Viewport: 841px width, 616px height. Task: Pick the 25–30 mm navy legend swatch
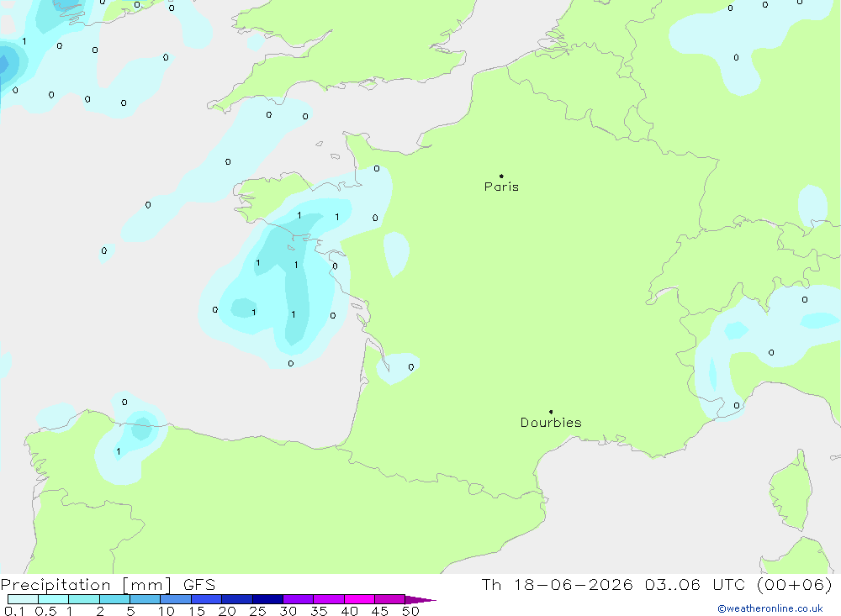pyautogui.click(x=267, y=599)
